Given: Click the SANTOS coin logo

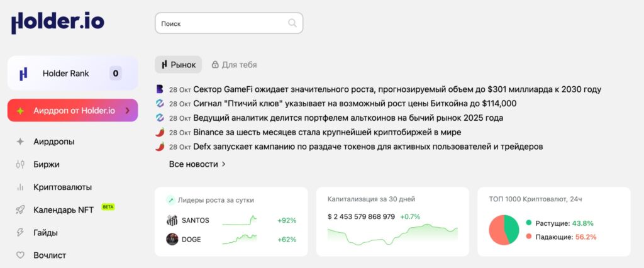Looking at the screenshot, I should pos(172,220).
